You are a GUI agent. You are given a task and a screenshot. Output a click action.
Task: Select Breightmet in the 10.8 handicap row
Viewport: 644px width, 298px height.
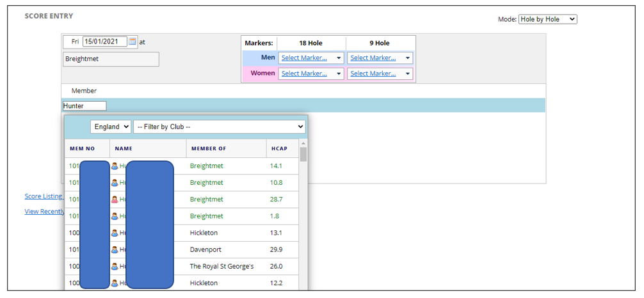click(x=207, y=182)
